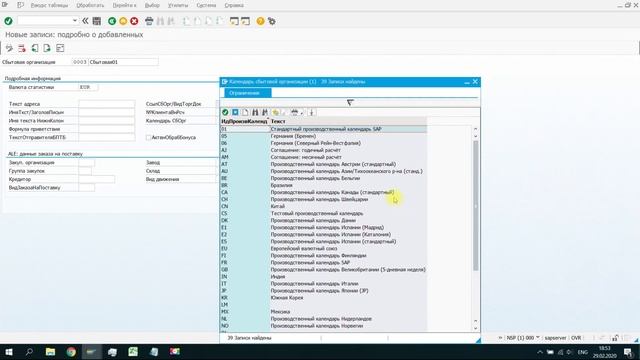Click the Закуп. организация input field
Viewport: 640px width, 360px height.
pos(87,162)
